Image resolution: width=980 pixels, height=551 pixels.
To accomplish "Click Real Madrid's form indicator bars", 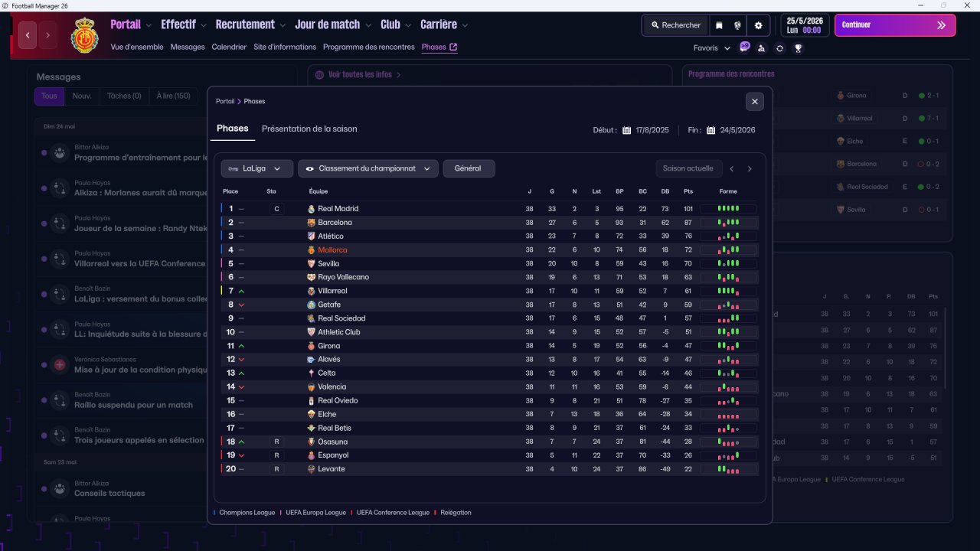I will coord(729,209).
